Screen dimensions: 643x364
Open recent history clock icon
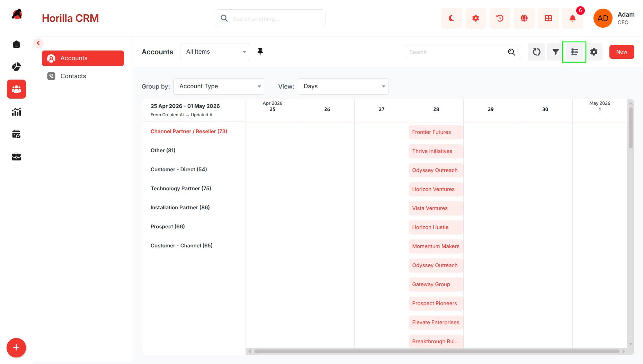(x=500, y=18)
